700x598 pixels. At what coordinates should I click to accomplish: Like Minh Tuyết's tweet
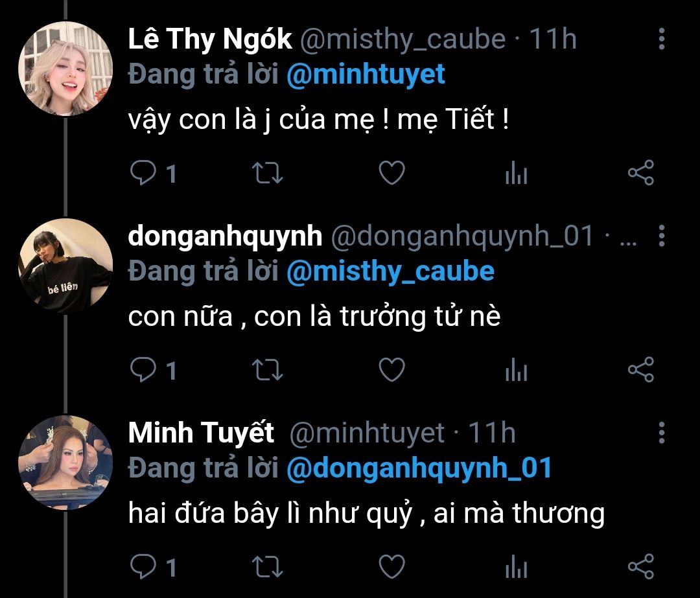pyautogui.click(x=391, y=566)
